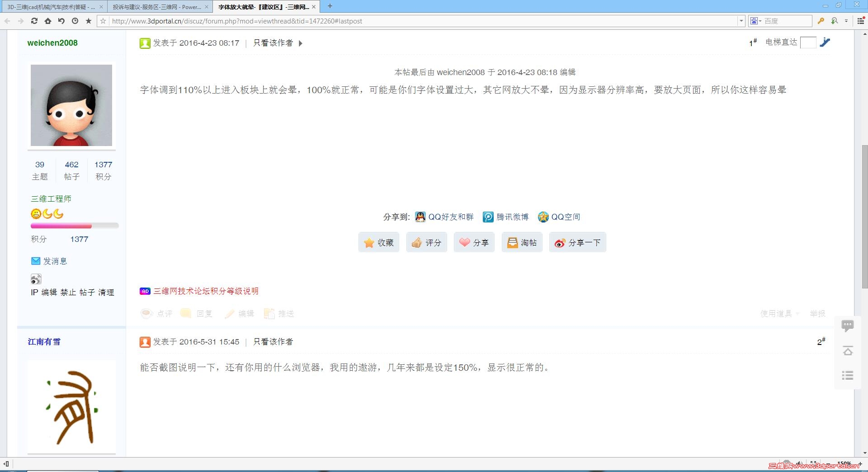Click the 举报 report link
Screen dimensions: 868x472
817,313
